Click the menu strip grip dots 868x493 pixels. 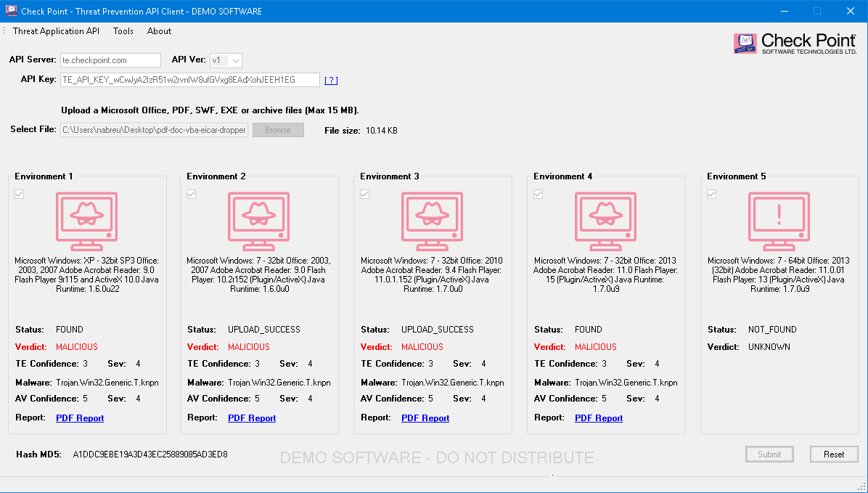click(x=4, y=30)
